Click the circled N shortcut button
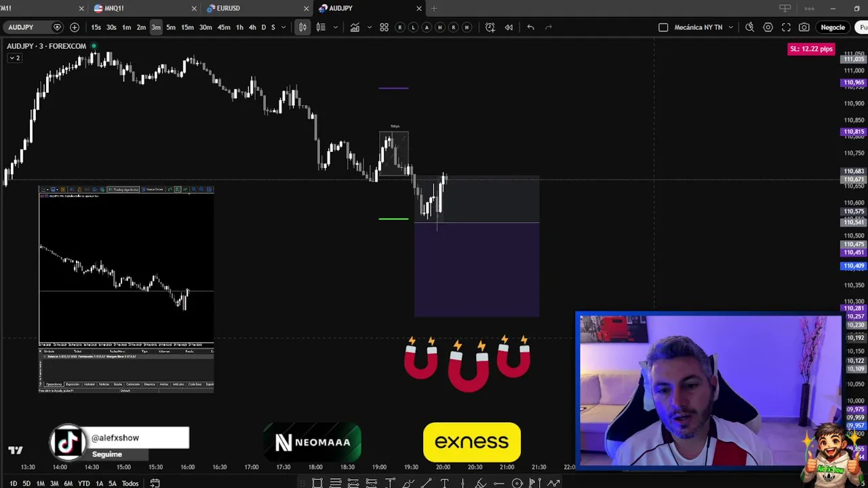Screen dimensions: 868x488 click(x=467, y=27)
